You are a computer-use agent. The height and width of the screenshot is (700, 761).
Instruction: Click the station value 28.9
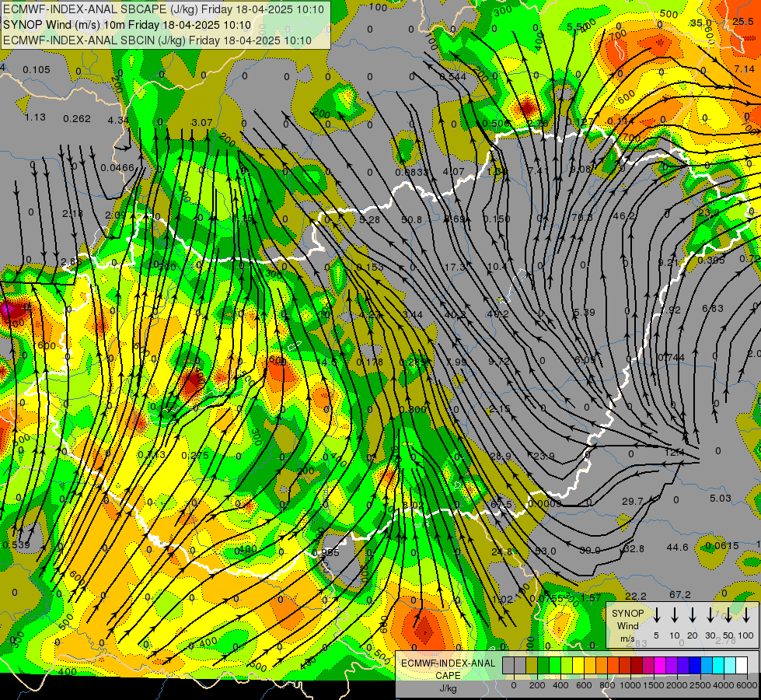pos(501,456)
